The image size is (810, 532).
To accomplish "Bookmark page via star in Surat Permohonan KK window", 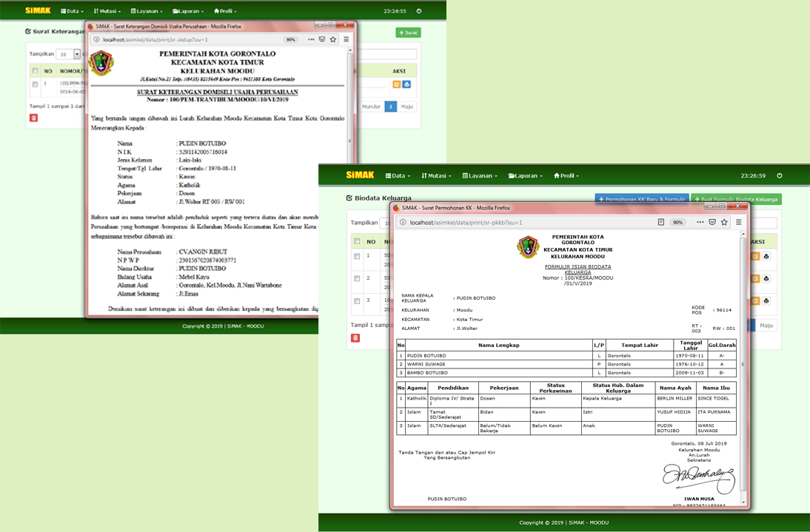I will 724,222.
